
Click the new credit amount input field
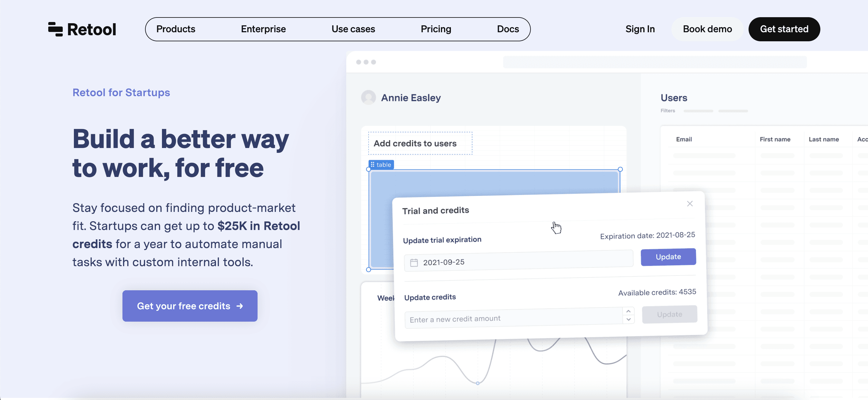[x=514, y=318]
